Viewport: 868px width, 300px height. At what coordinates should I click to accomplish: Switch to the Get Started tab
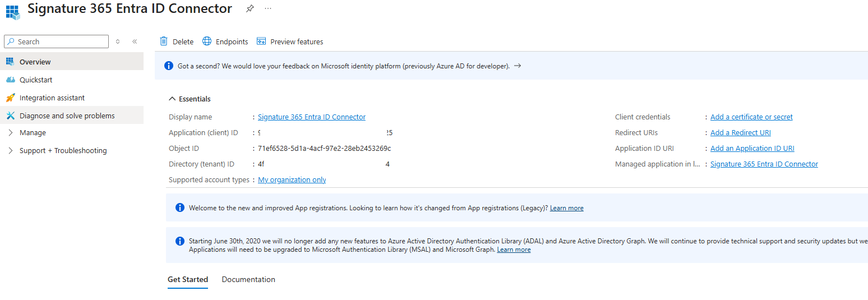coord(188,279)
